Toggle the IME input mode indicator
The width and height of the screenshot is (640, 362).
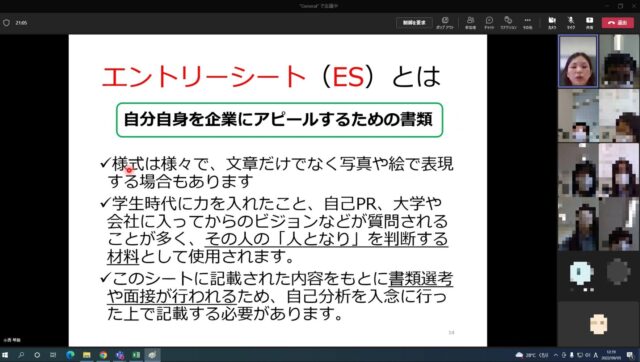[x=596, y=355]
